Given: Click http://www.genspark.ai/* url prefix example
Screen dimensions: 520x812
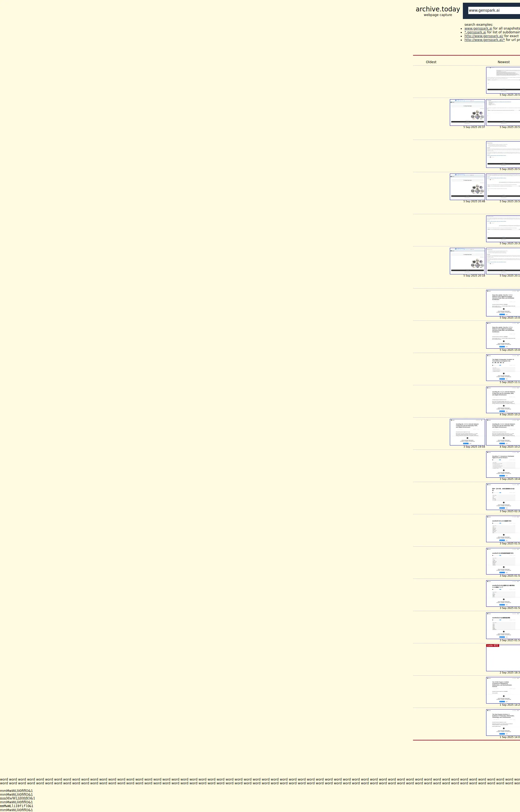Looking at the screenshot, I should click(x=484, y=40).
